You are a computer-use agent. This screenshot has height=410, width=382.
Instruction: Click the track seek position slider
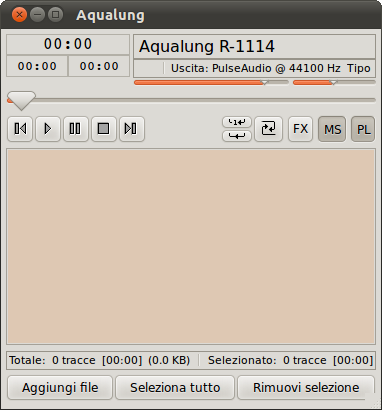click(x=191, y=100)
